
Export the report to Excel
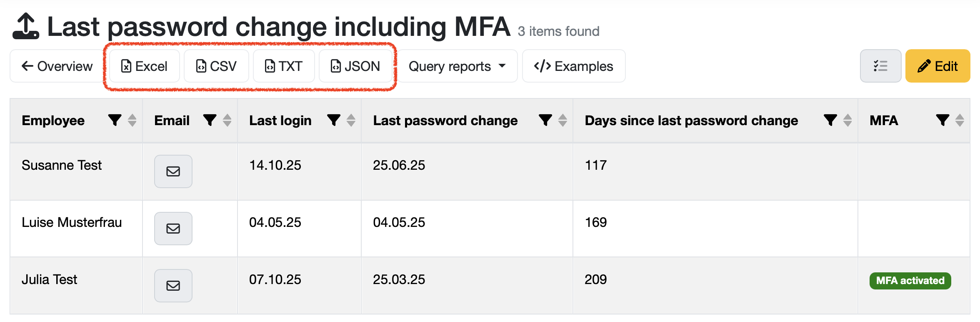click(144, 66)
